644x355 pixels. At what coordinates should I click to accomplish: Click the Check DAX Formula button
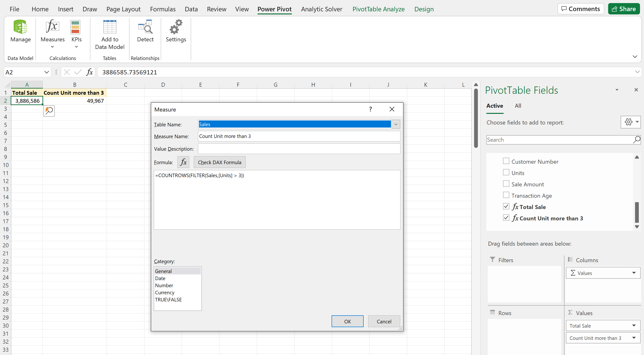click(x=219, y=162)
